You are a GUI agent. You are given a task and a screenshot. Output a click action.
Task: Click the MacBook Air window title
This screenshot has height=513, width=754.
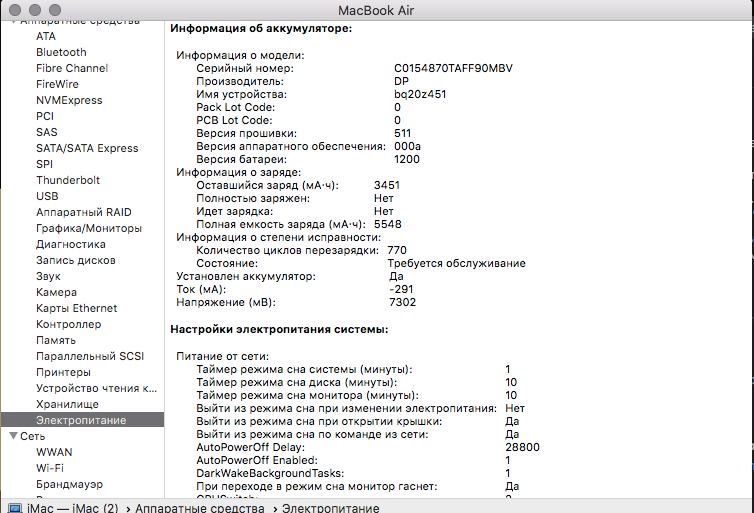coord(376,10)
